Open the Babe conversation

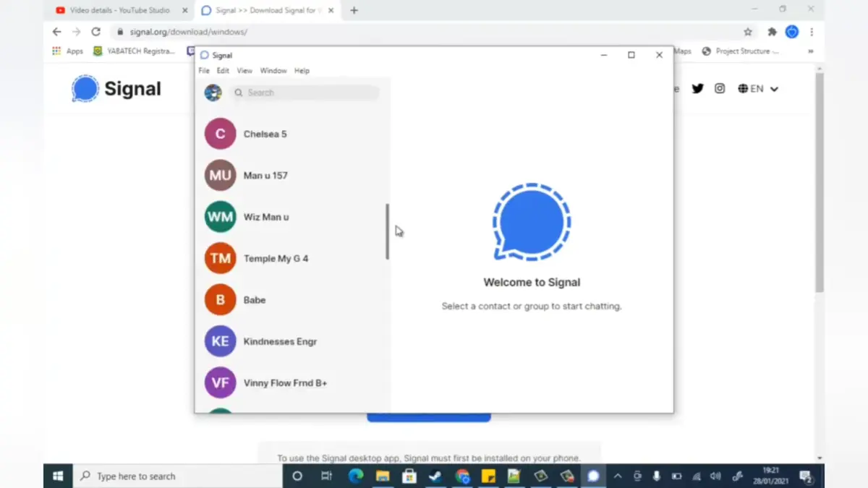[292, 300]
